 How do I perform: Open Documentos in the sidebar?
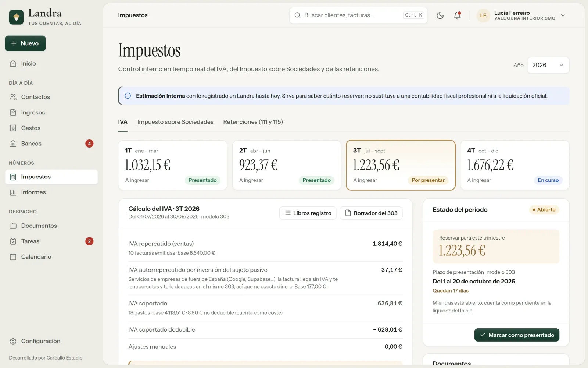pyautogui.click(x=51, y=226)
